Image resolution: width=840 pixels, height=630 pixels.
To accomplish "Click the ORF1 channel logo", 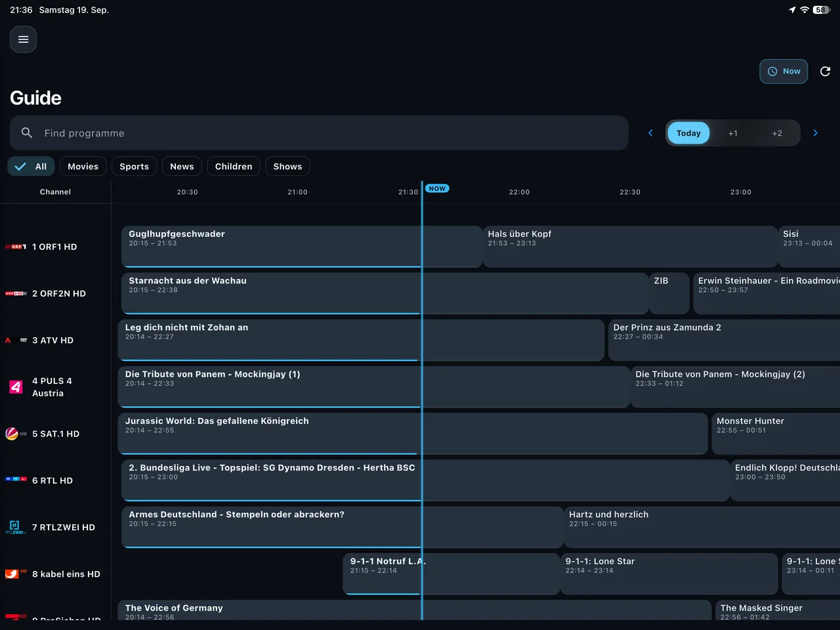I will pyautogui.click(x=16, y=247).
